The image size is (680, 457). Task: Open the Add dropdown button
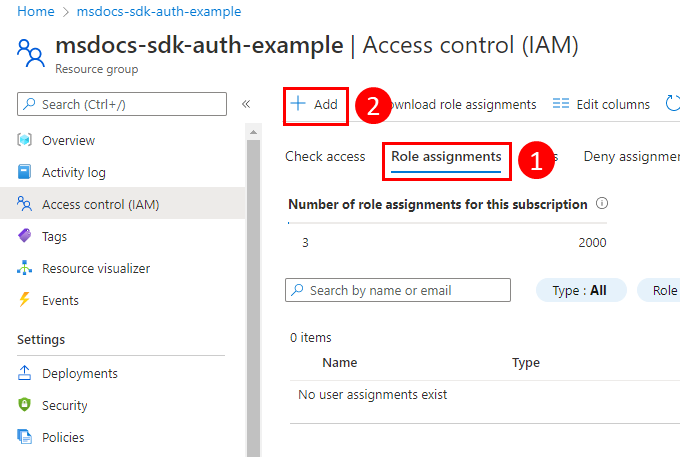click(x=315, y=104)
